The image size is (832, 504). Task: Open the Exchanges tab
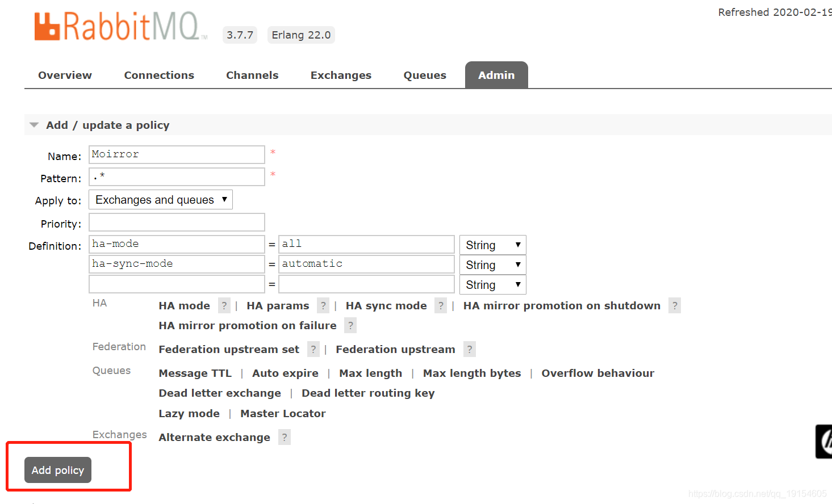[x=341, y=75]
